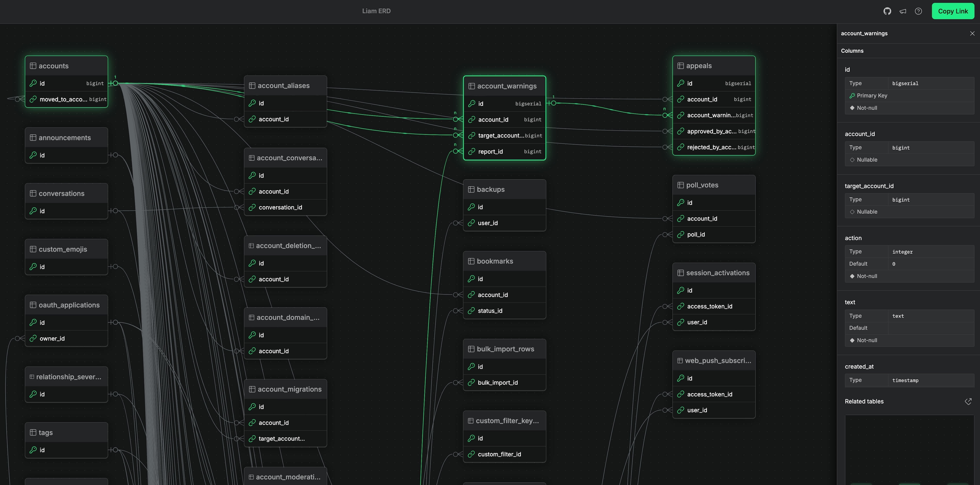Select target_account... column in account_warnings
The height and width of the screenshot is (485, 980).
pos(504,135)
